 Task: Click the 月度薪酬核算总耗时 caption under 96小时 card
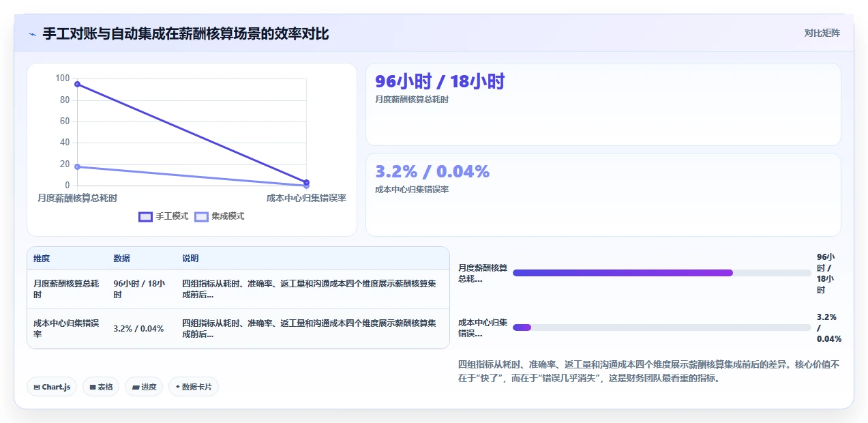click(x=412, y=100)
